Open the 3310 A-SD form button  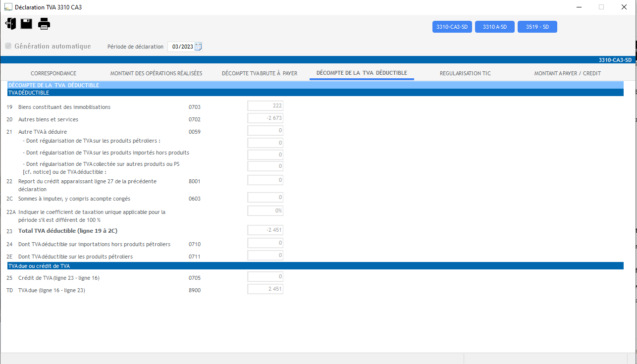(495, 27)
